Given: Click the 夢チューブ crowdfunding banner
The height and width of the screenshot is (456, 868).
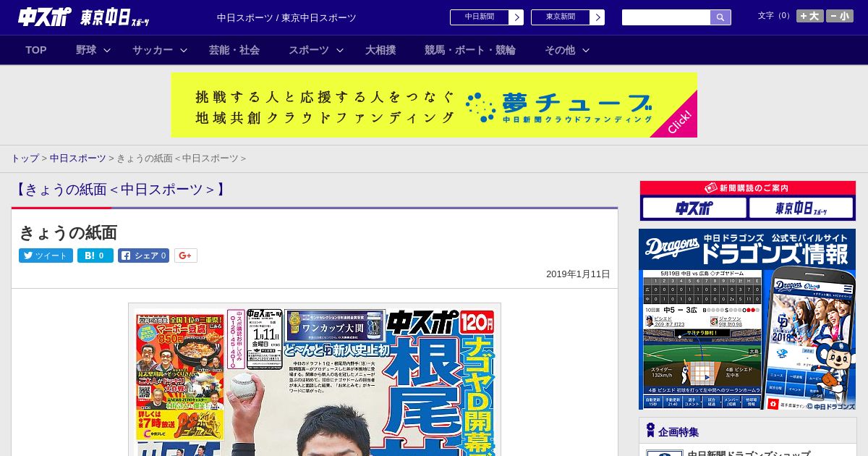Looking at the screenshot, I should (x=434, y=105).
